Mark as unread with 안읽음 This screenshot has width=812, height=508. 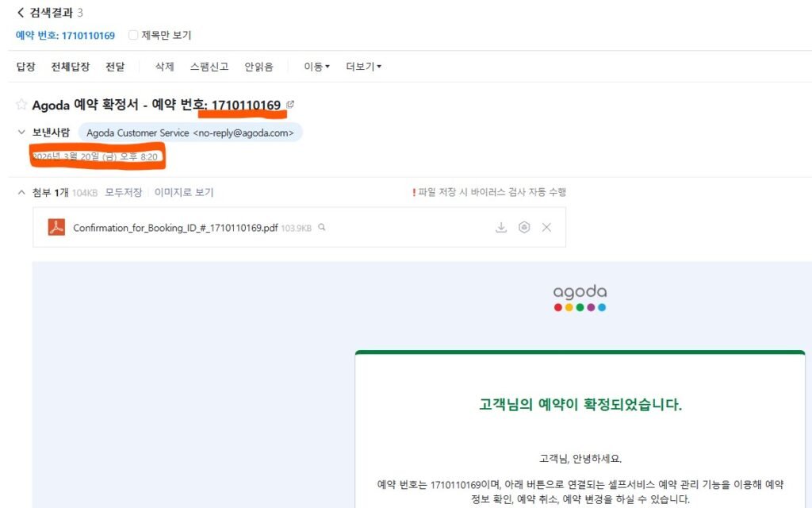[259, 67]
